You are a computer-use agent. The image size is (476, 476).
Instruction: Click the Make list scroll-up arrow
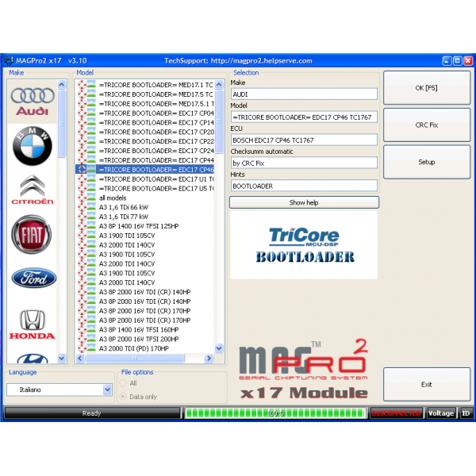(x=62, y=84)
